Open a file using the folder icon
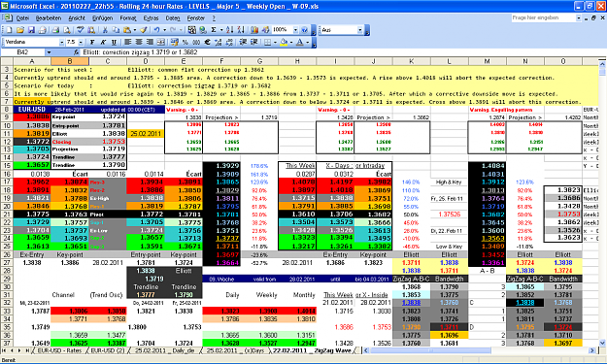Viewport: 607px width, 364px height. coord(20,30)
